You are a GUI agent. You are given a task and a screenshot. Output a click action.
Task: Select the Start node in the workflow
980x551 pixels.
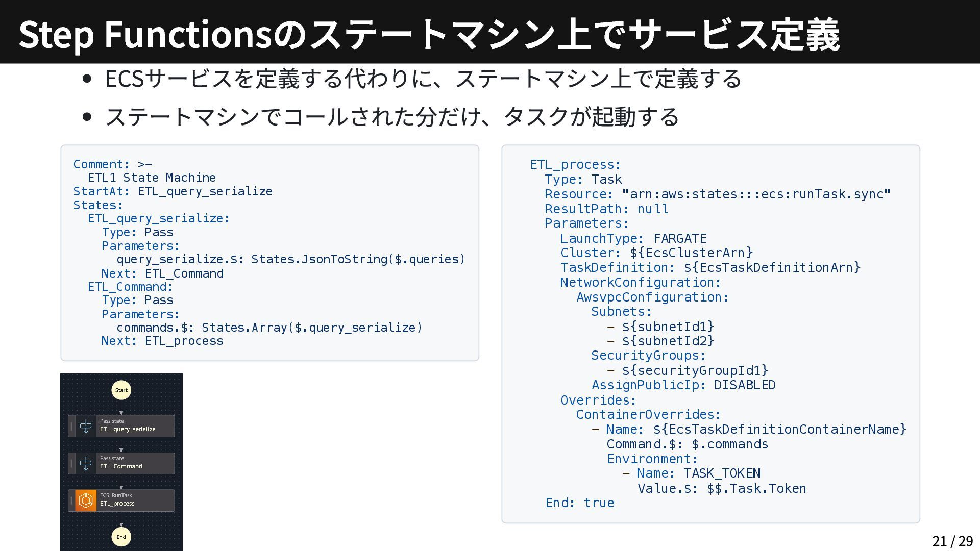click(x=121, y=390)
